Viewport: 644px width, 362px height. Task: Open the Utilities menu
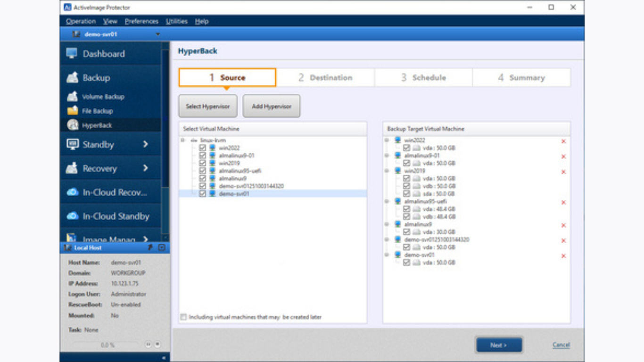176,21
